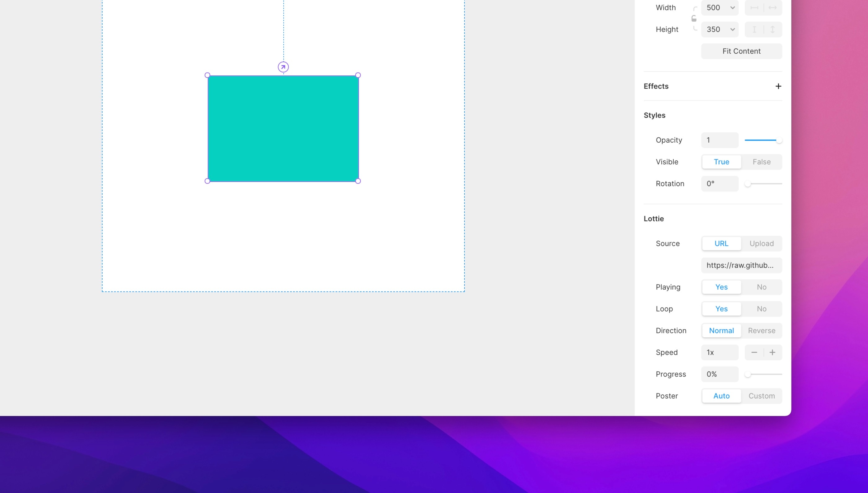Image resolution: width=868 pixels, height=493 pixels.
Task: Open the Height value dropdown
Action: [732, 29]
